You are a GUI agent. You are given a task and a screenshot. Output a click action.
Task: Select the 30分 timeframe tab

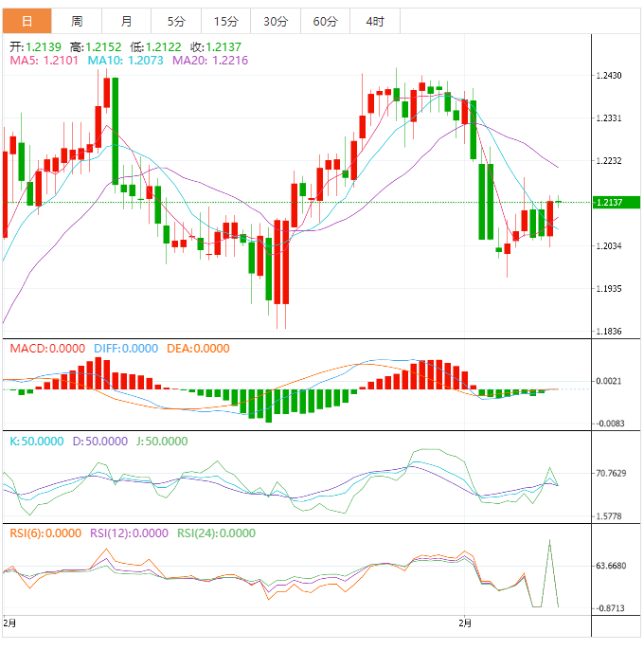tap(275, 21)
